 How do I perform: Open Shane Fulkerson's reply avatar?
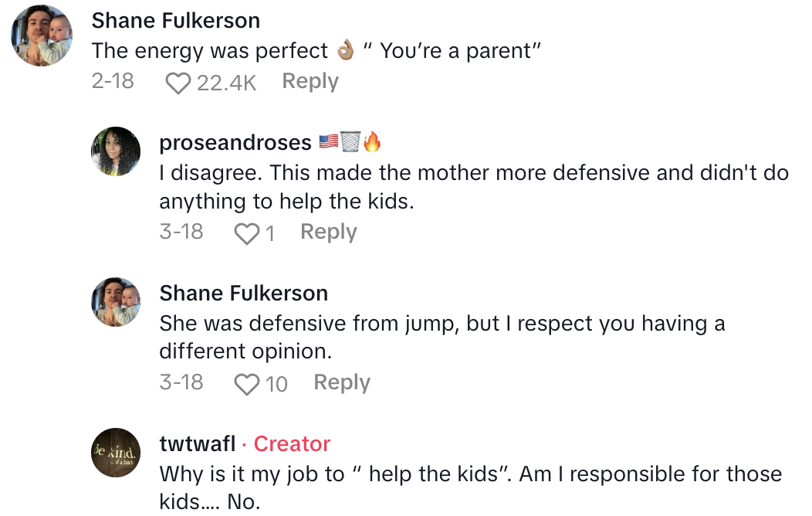[116, 302]
